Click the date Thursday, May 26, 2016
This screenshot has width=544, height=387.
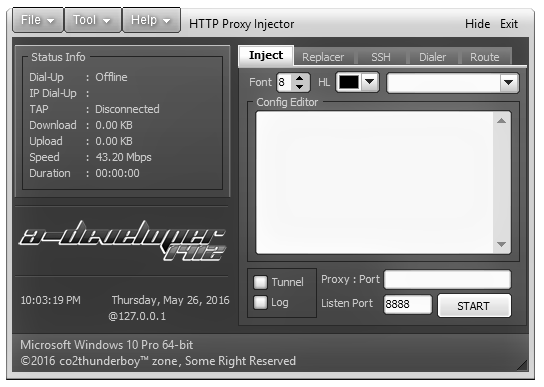[170, 300]
